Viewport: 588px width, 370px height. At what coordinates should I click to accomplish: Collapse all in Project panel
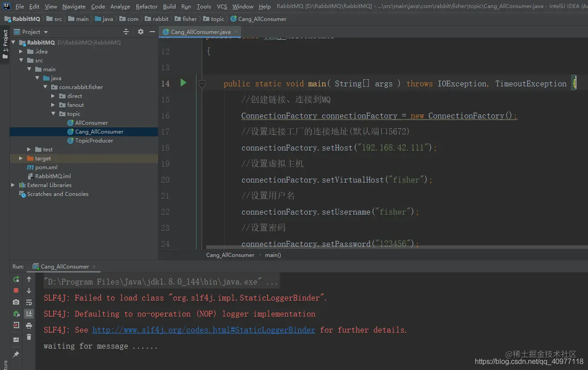[x=126, y=32]
